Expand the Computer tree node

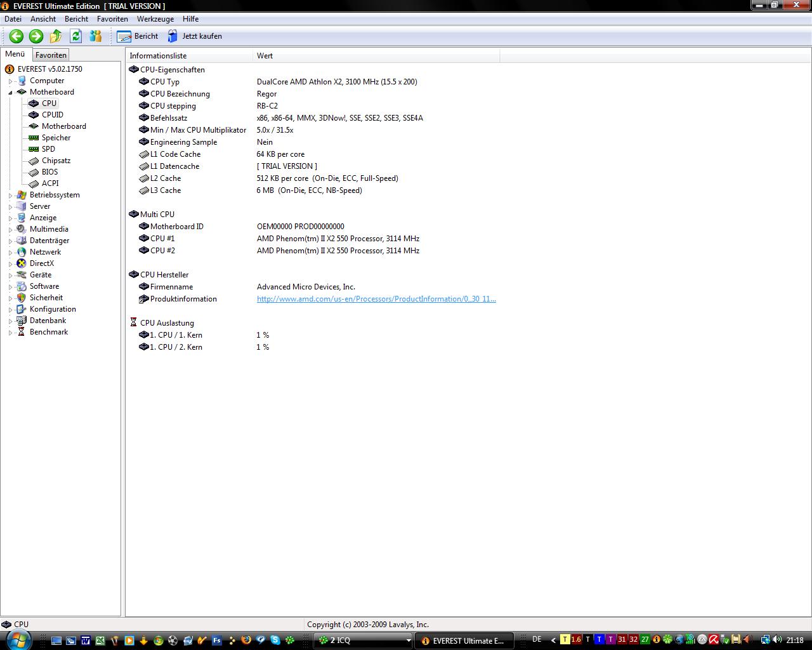11,81
